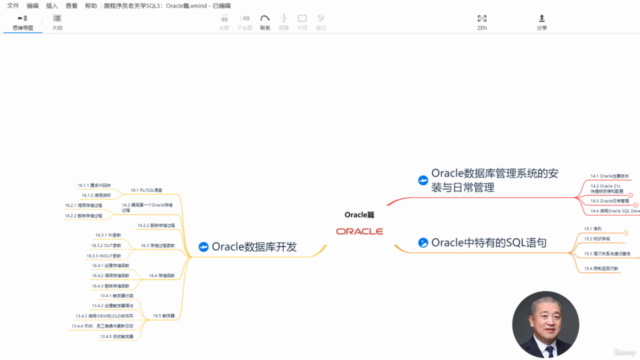Select subtopic 14.4 使用Oracle SQL Developer
The image size is (640, 360).
point(615,211)
